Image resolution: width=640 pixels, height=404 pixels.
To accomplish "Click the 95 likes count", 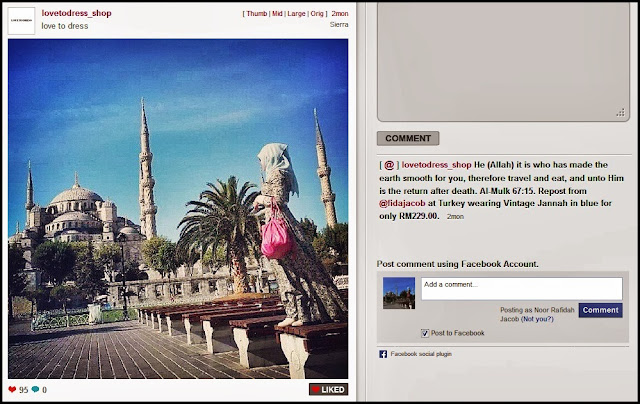I will (x=24, y=390).
